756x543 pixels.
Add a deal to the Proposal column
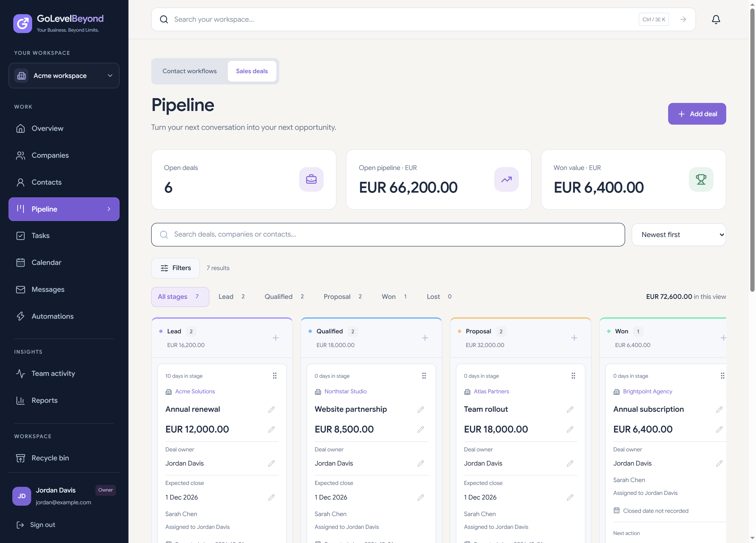[574, 338]
